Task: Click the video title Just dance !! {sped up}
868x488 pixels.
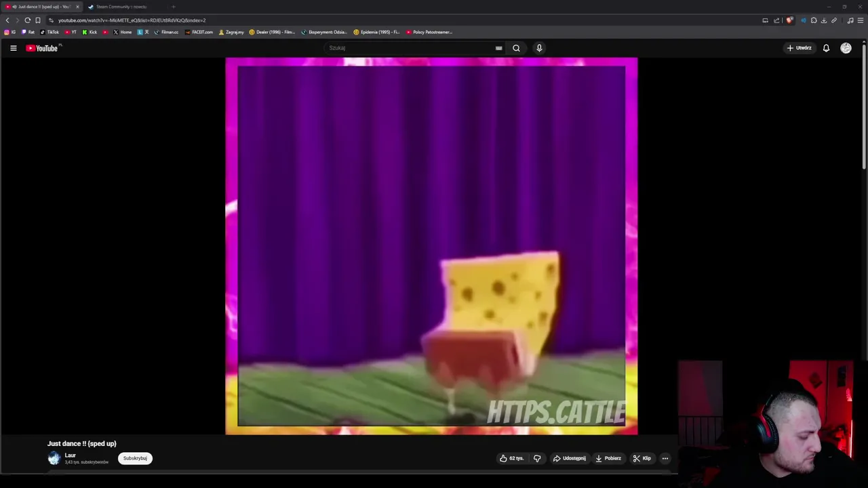Action: pos(82,444)
